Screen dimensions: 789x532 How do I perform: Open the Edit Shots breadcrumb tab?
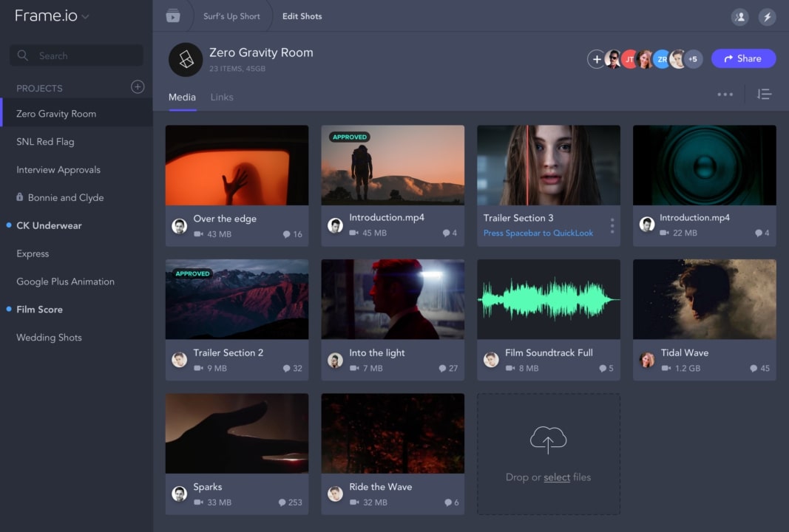coord(302,16)
